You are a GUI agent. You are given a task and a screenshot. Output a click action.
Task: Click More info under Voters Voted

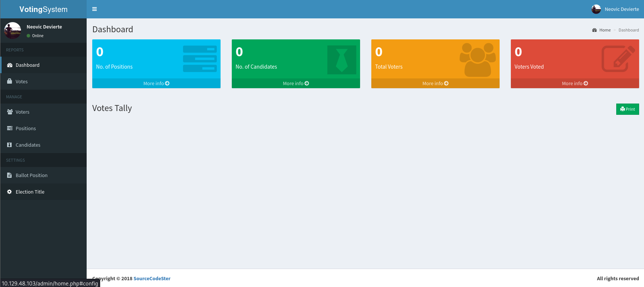point(575,83)
